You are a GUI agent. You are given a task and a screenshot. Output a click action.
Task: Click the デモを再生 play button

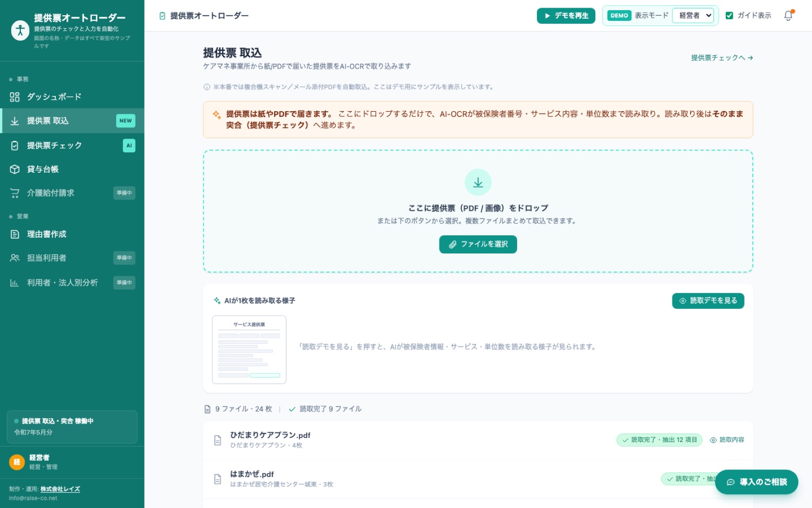(566, 16)
